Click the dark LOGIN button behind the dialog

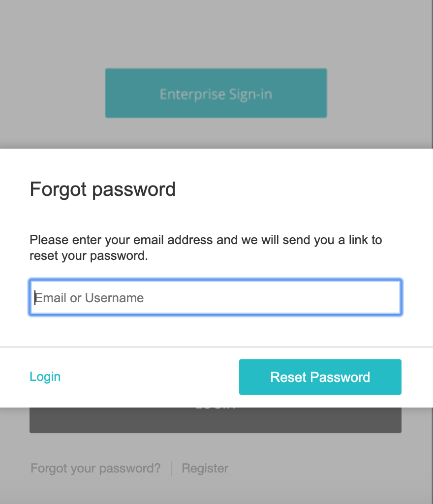click(215, 420)
